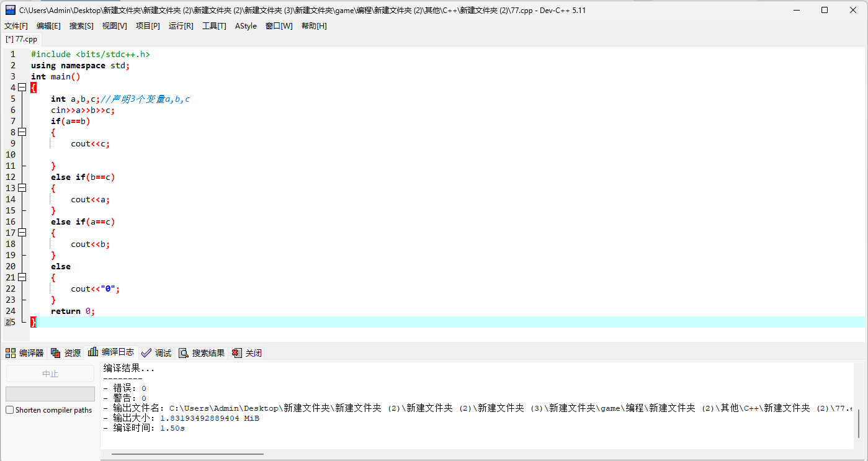Click the 编译器 tab icon in bottom panel
This screenshot has width=868, height=461.
(x=11, y=352)
